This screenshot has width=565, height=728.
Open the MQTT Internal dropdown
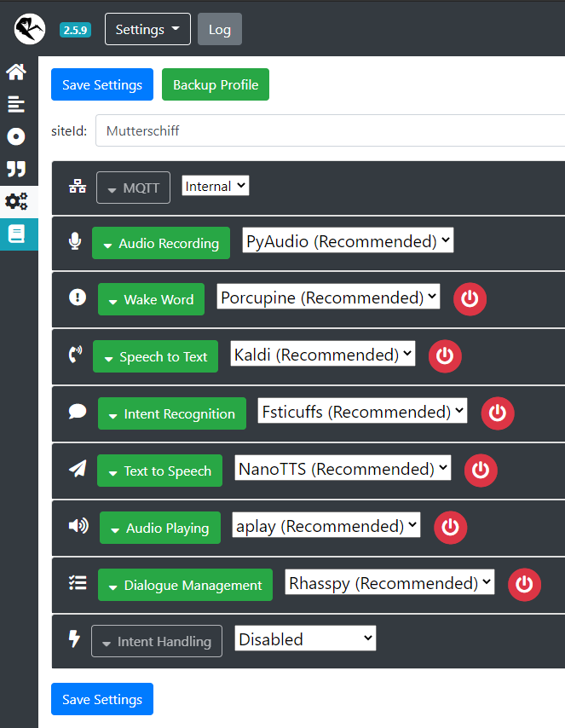point(216,186)
